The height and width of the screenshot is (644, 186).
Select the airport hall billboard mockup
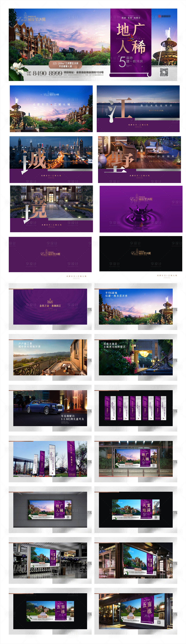tap(50, 560)
